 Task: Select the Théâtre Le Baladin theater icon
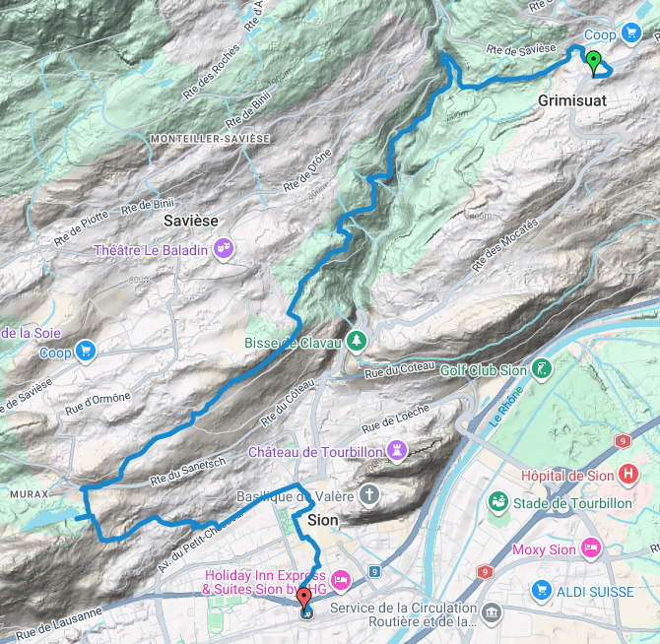click(224, 249)
